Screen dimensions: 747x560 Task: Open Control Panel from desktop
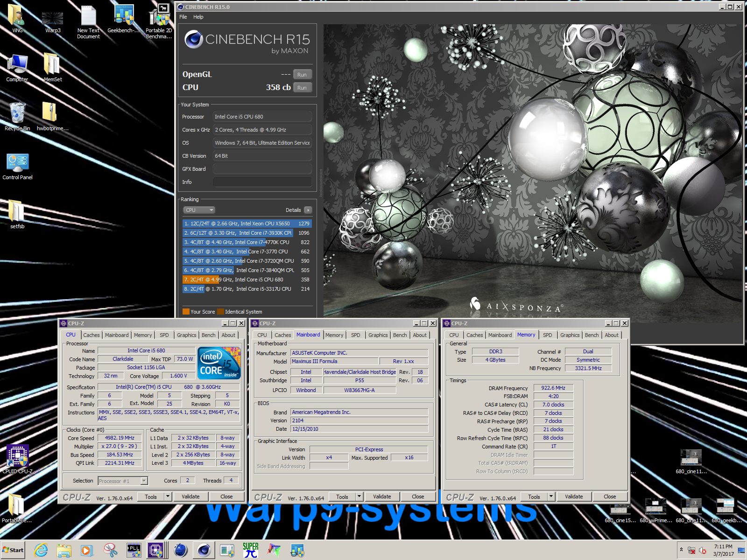pyautogui.click(x=17, y=166)
